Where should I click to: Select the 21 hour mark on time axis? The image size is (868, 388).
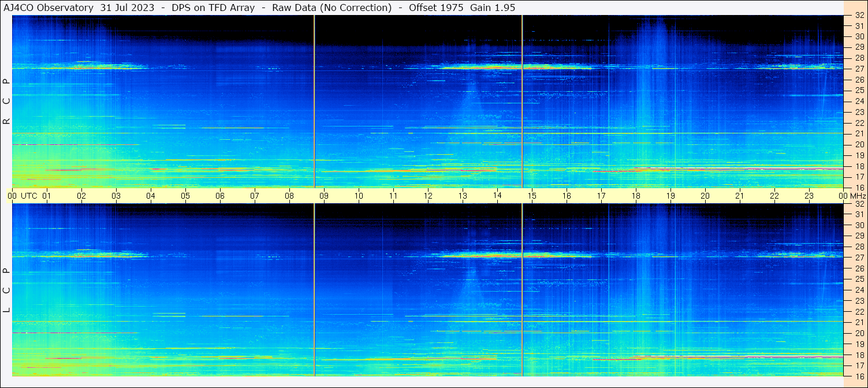click(740, 196)
